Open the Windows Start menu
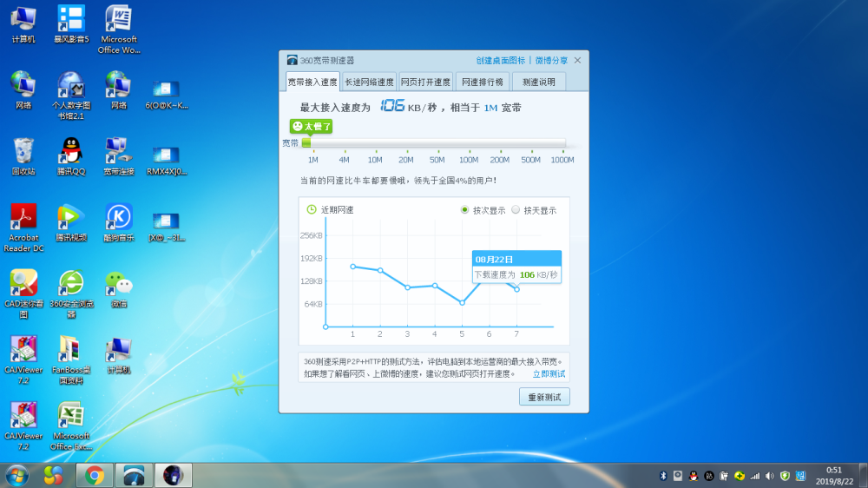The width and height of the screenshot is (868, 488). point(17,476)
